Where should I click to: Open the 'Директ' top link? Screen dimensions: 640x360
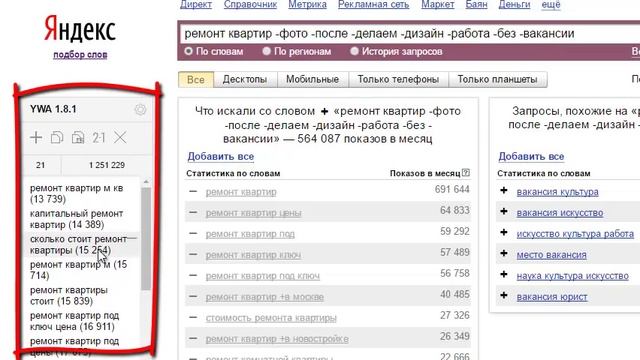pyautogui.click(x=196, y=4)
